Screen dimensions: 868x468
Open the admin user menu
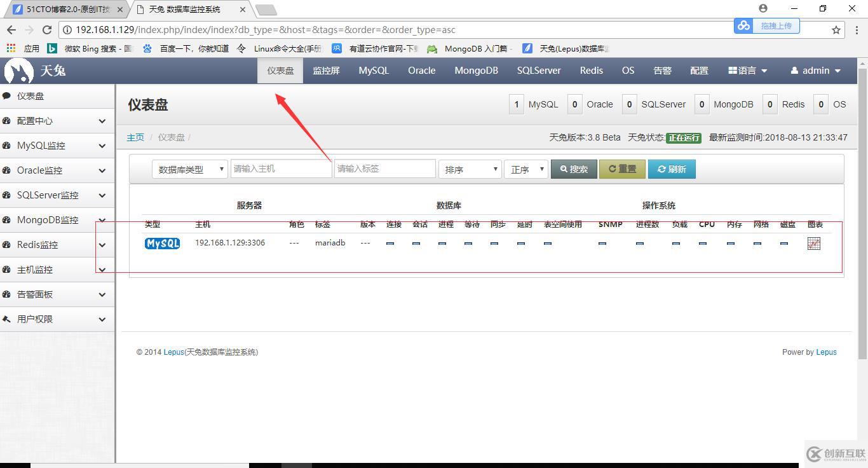(x=816, y=71)
